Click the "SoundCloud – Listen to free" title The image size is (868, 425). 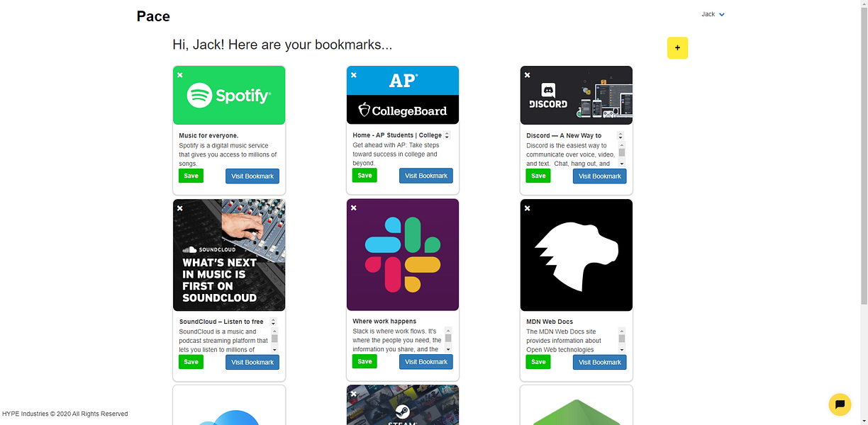(x=221, y=322)
